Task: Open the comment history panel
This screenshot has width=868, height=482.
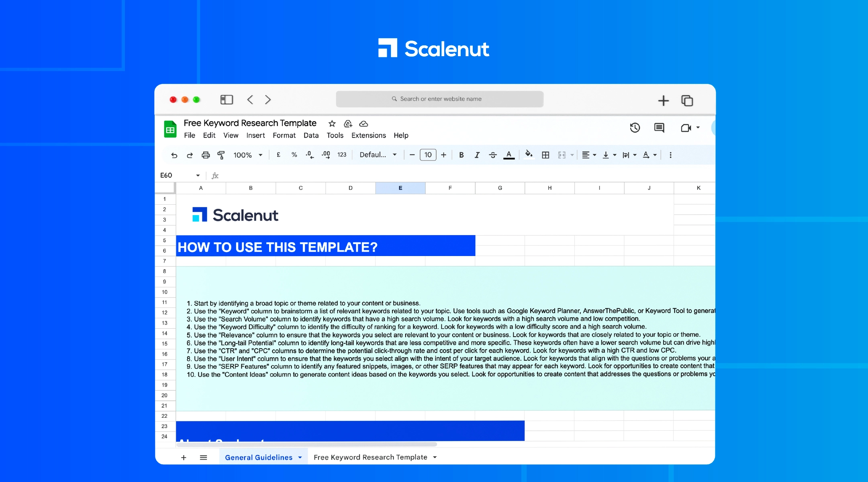Action: tap(659, 128)
